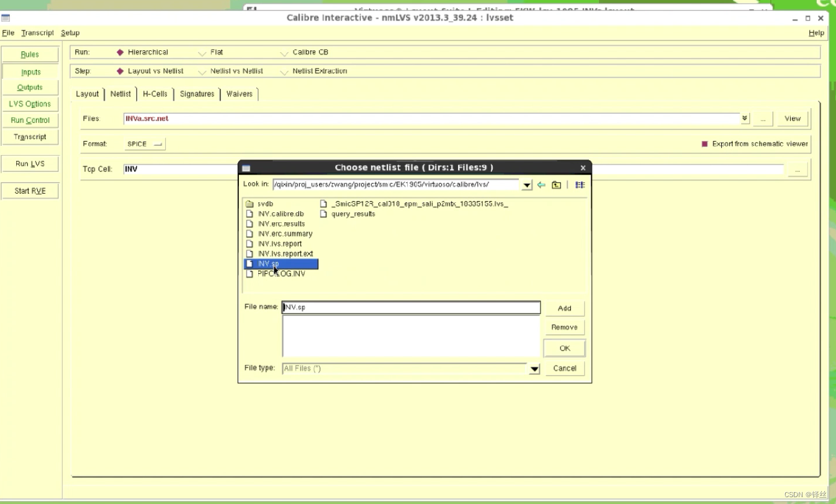This screenshot has width=836, height=504.
Task: Select file INV.erc.results
Action: tap(276, 223)
